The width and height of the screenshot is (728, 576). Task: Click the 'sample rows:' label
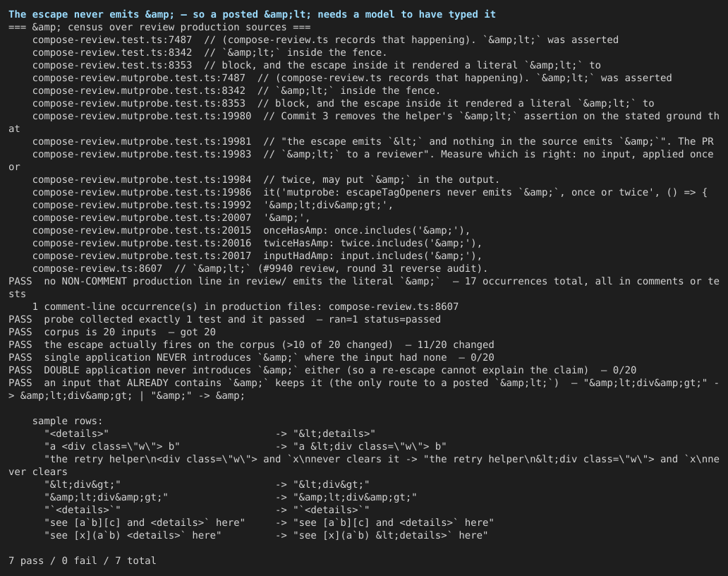pos(68,421)
